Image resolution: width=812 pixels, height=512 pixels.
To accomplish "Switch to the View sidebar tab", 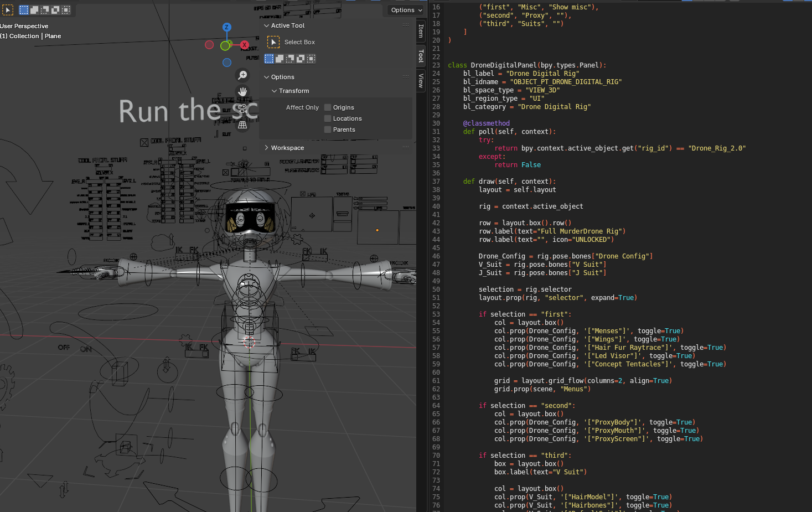I will click(x=421, y=81).
